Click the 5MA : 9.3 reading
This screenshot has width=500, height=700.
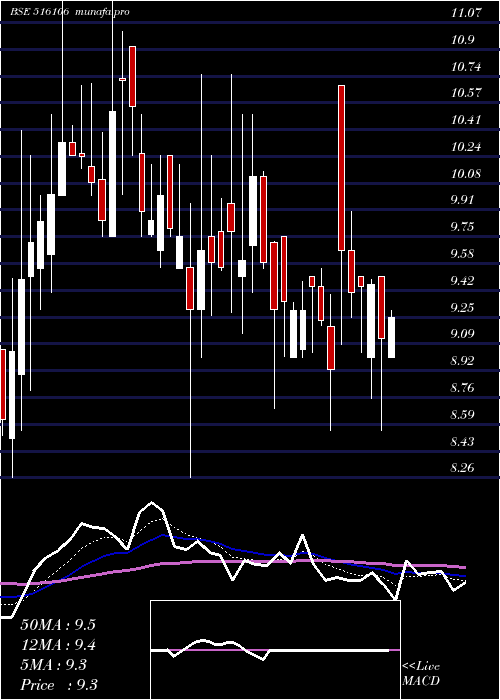tap(54, 665)
